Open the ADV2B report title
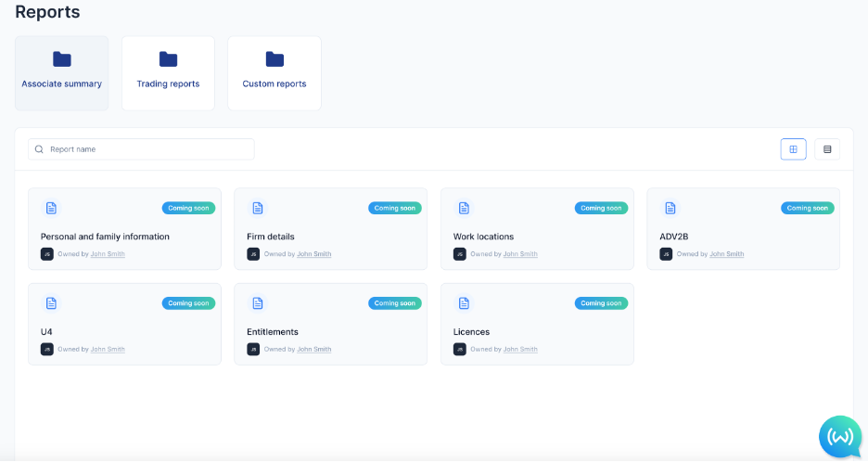This screenshot has height=462, width=868. click(673, 237)
